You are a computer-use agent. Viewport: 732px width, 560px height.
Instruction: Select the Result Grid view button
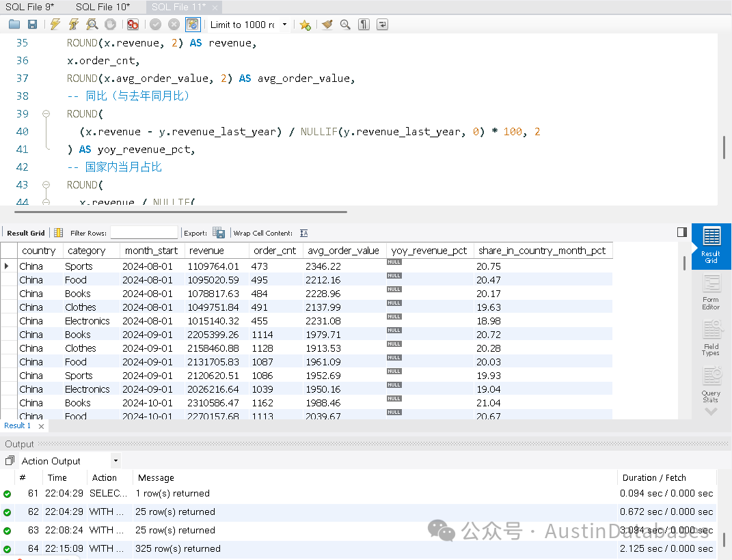pos(711,246)
